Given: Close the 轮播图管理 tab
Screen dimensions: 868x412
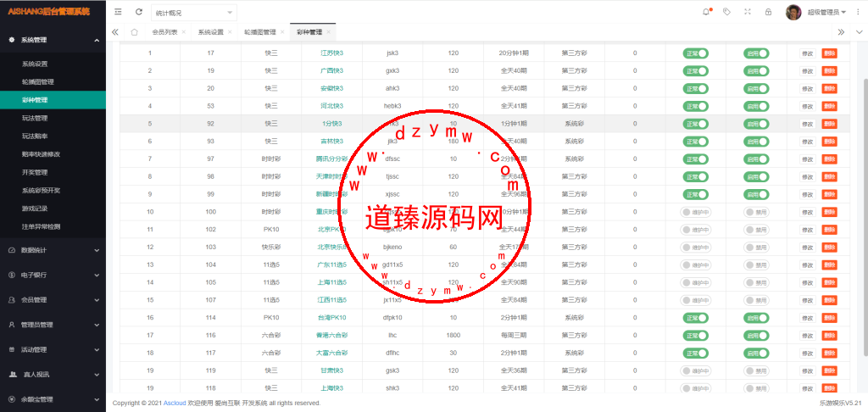Looking at the screenshot, I should [281, 32].
